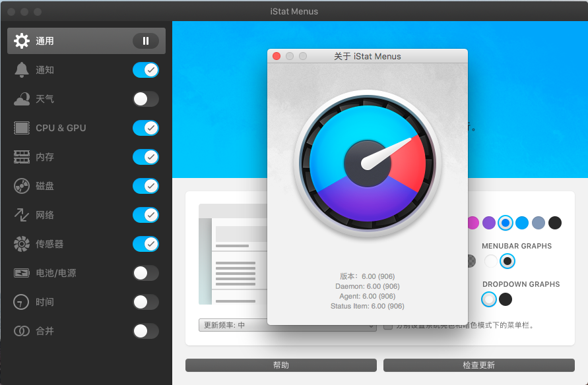Click the CPU & GPU chip icon
Viewport: 588px width, 385px height.
[x=22, y=128]
